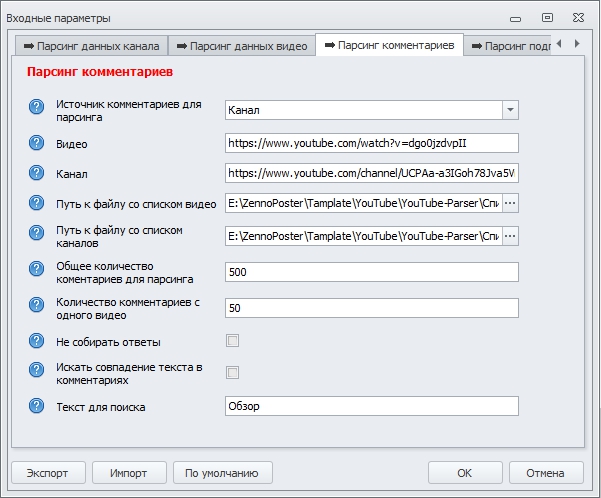Click help icon for Общее количество коментариев
This screenshot has width=601, height=498.
point(38,272)
